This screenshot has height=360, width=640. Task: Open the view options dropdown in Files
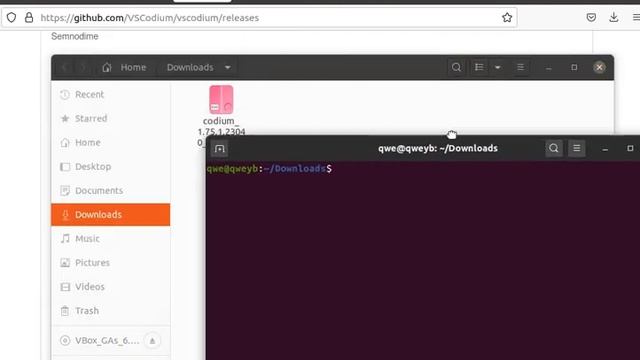(x=498, y=67)
